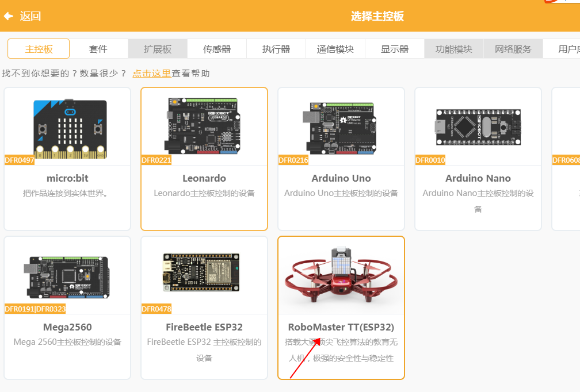
Task: Open the 功能模块 tab
Action: coord(454,49)
